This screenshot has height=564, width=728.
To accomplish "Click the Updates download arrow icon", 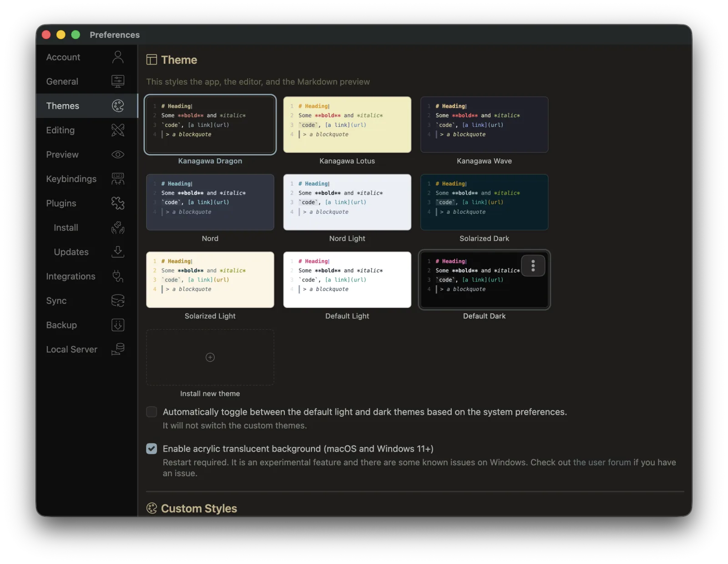I will (118, 252).
